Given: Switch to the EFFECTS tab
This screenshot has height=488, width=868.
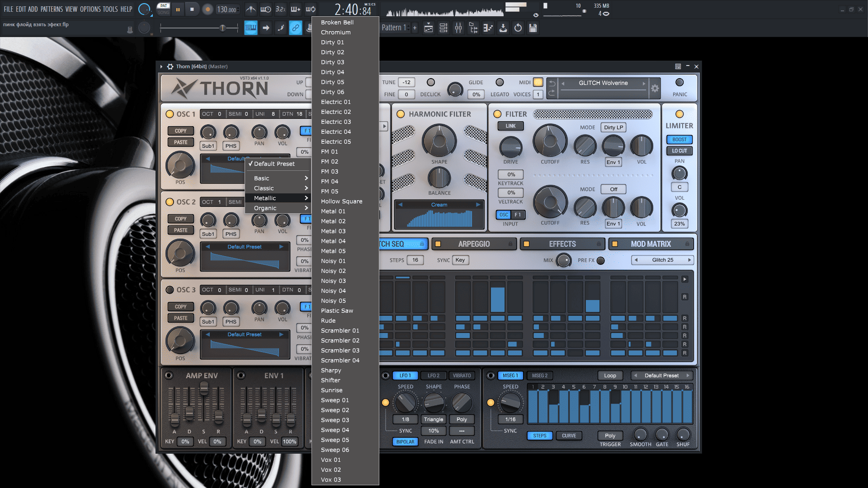Looking at the screenshot, I should tap(562, 244).
